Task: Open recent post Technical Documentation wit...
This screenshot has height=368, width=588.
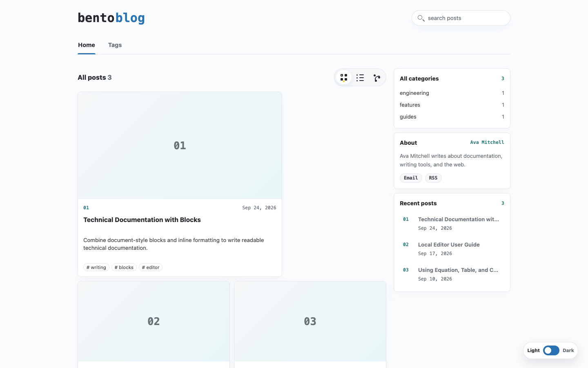Action: click(x=459, y=219)
